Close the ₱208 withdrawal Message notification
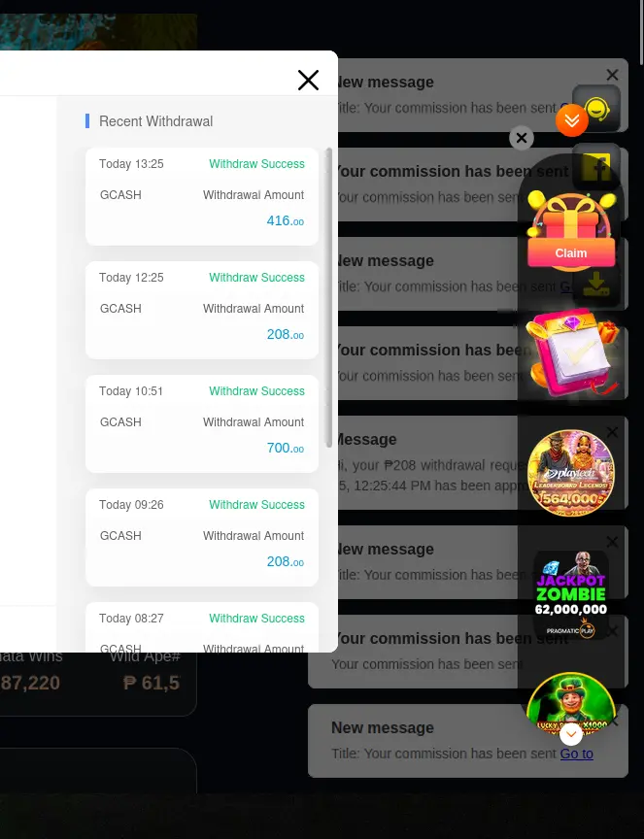Image resolution: width=644 pixels, height=839 pixels. pyautogui.click(x=612, y=432)
